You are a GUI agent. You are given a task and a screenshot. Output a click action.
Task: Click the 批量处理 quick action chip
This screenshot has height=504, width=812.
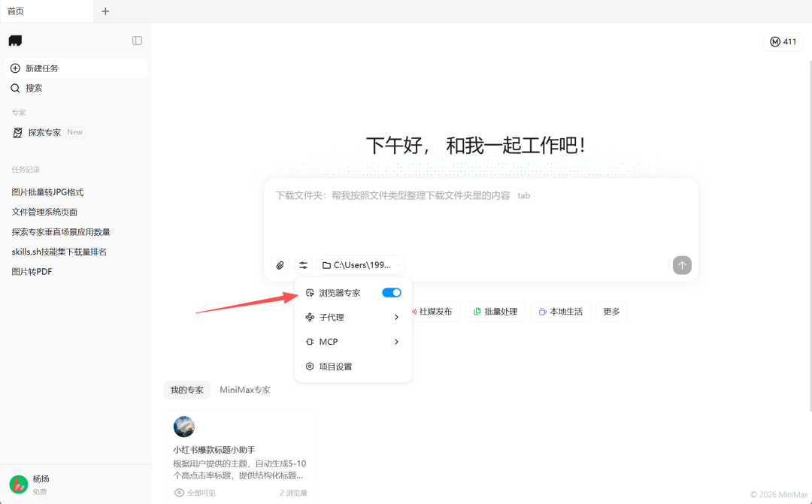pos(495,311)
